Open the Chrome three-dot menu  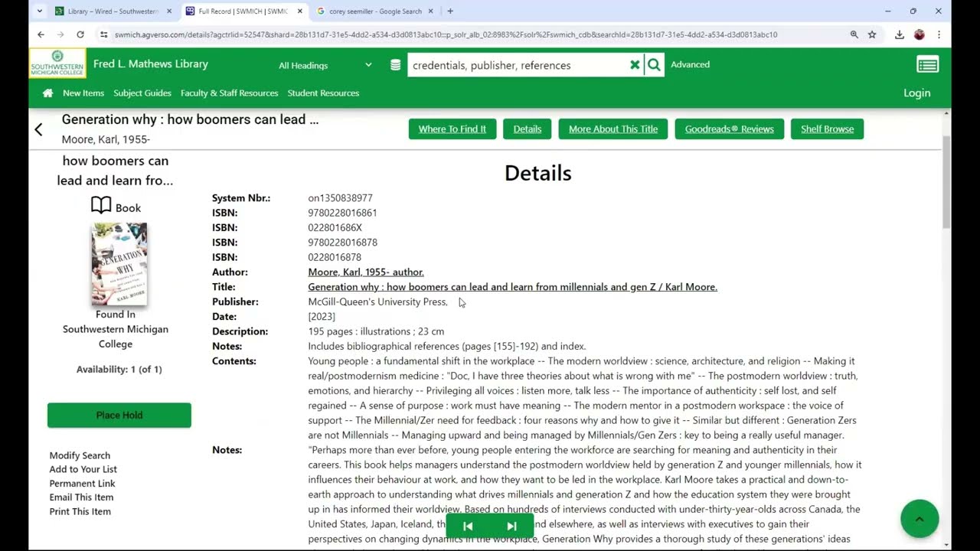point(939,34)
